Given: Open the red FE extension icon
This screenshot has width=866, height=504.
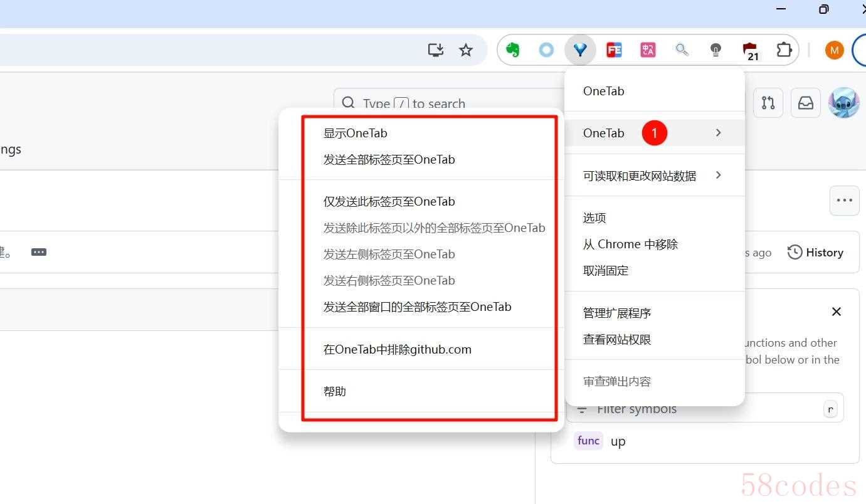Looking at the screenshot, I should click(614, 50).
